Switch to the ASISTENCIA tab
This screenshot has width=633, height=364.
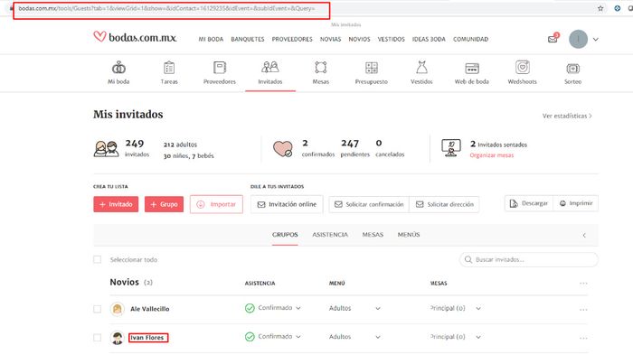pyautogui.click(x=331, y=235)
